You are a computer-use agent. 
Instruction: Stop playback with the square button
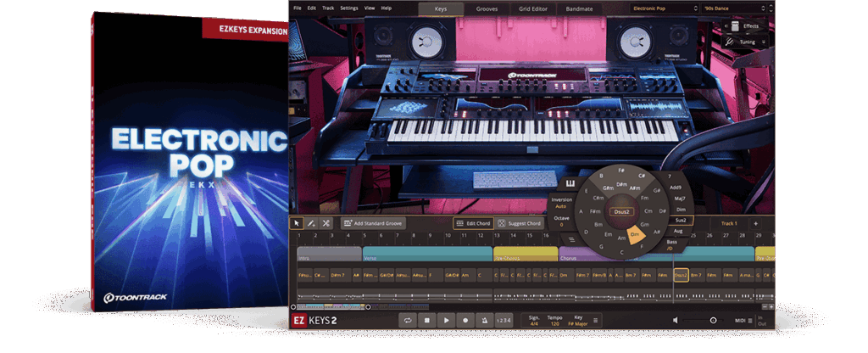point(427,320)
